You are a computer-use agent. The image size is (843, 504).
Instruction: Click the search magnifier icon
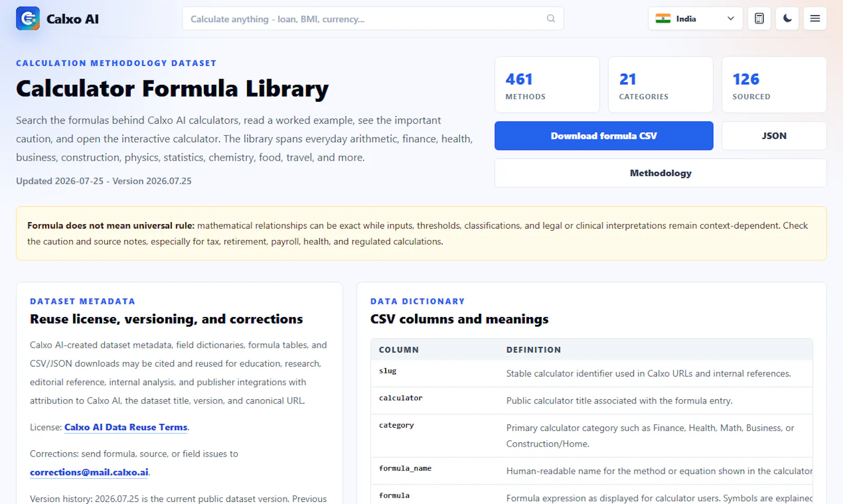(551, 18)
